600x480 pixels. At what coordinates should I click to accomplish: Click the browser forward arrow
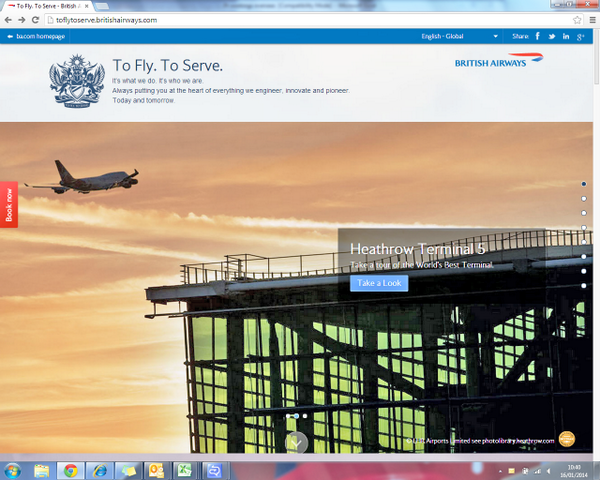tap(22, 20)
